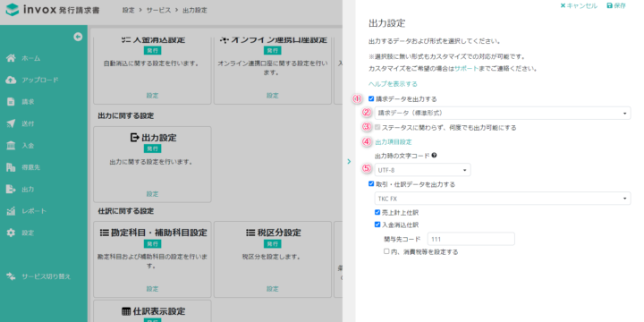
Task: Toggle ステータスに関わらず、何度でも出力可能にする checkbox
Action: [377, 127]
